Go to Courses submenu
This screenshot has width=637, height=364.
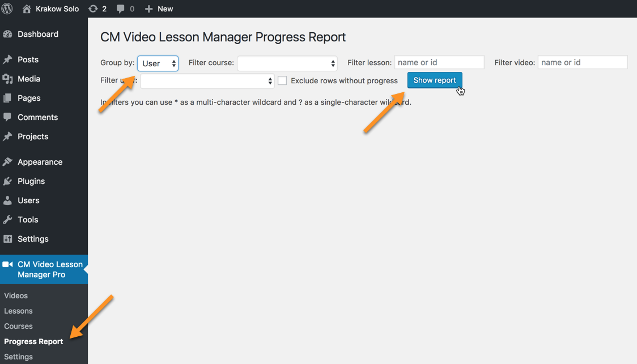tap(18, 326)
